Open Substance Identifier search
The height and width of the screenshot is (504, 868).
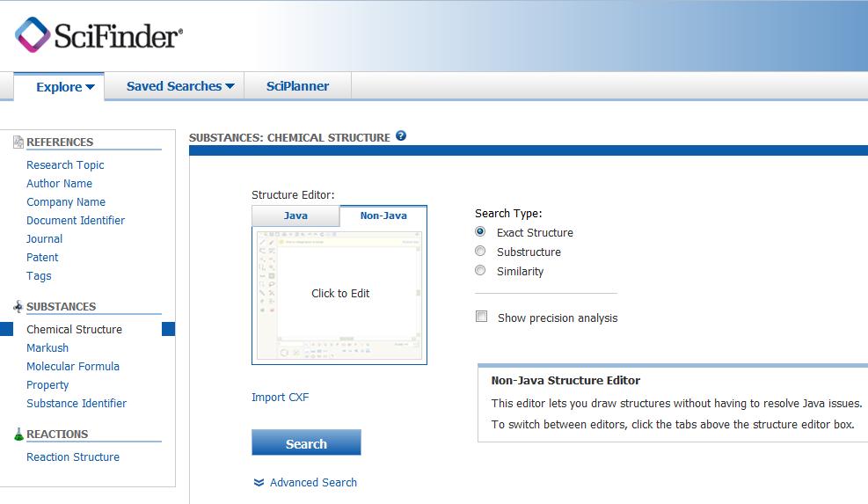click(x=77, y=403)
